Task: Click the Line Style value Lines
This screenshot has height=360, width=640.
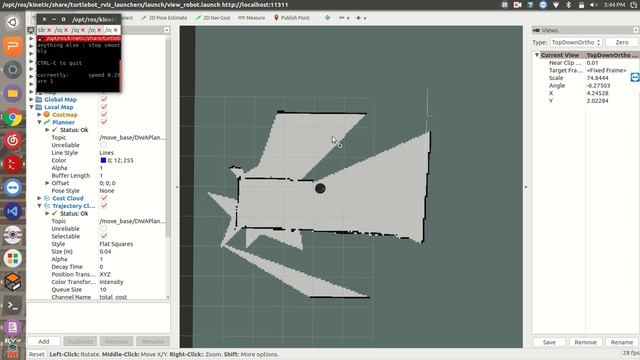Action: point(107,153)
